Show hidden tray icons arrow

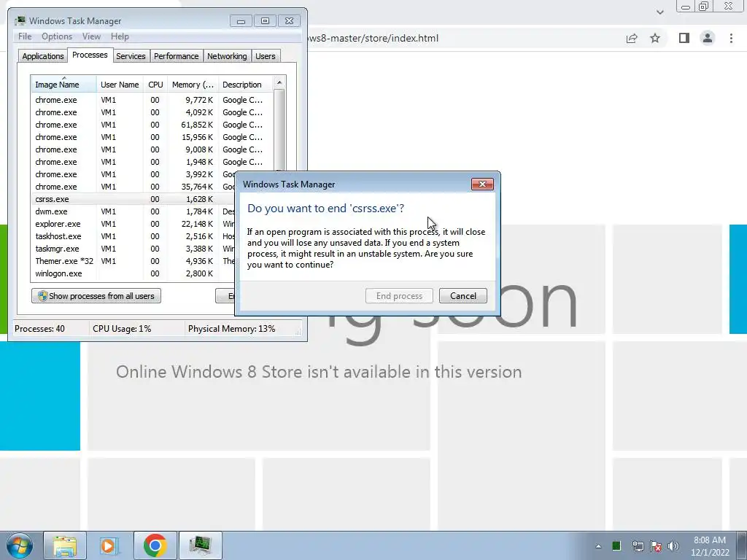(x=598, y=546)
